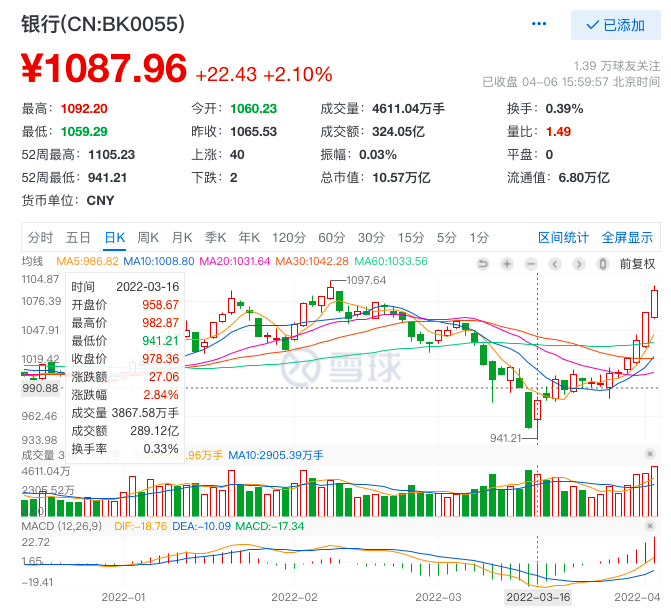Select the 周K weekly chart tab
Image resolution: width=671 pixels, height=608 pixels.
tap(148, 237)
